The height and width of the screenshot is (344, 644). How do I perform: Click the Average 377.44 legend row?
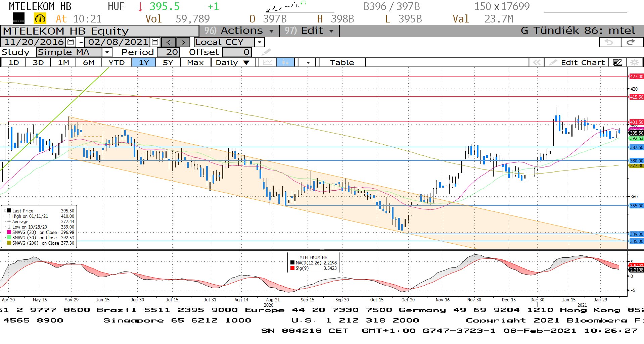[41, 222]
